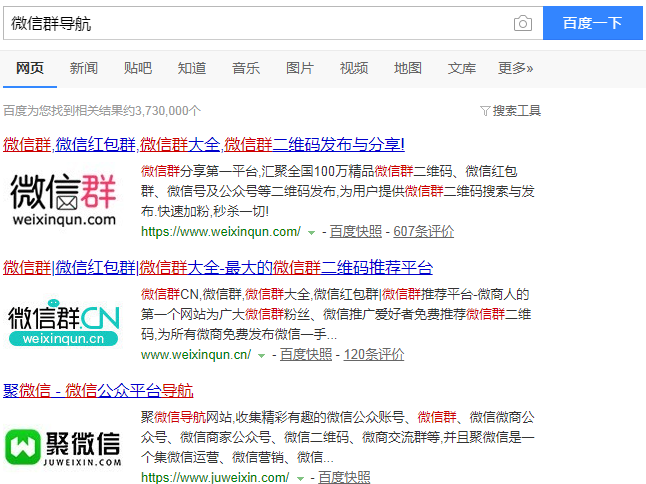Select the 网页 tab
This screenshot has width=646, height=484.
[30, 68]
